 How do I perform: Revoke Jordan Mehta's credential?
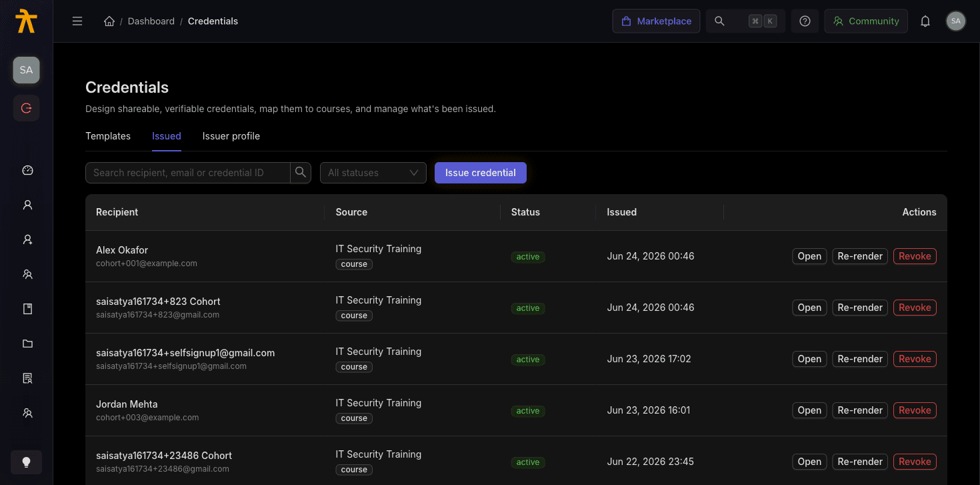point(915,410)
